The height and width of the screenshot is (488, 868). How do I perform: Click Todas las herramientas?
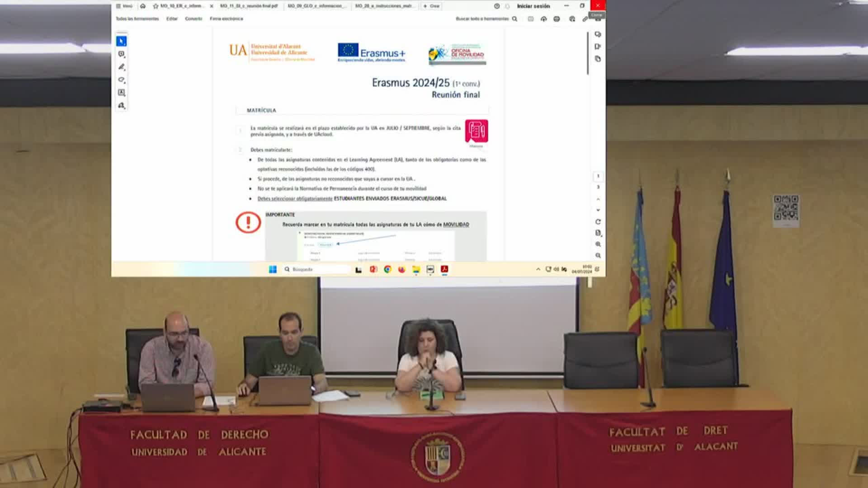[137, 19]
